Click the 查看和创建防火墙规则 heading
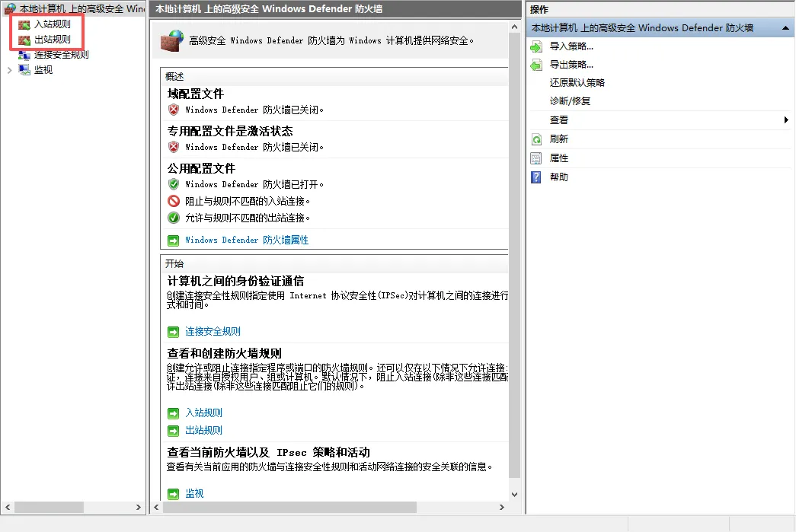796x532 pixels. 225,353
